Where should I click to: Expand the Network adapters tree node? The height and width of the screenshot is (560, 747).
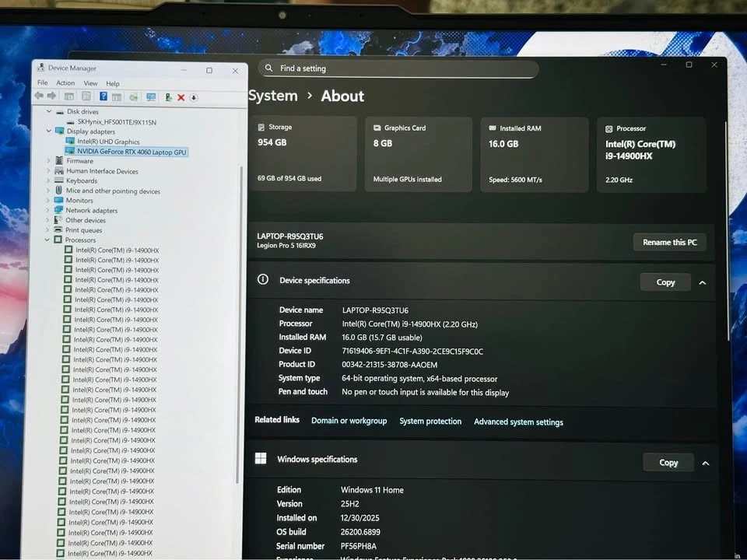point(47,210)
